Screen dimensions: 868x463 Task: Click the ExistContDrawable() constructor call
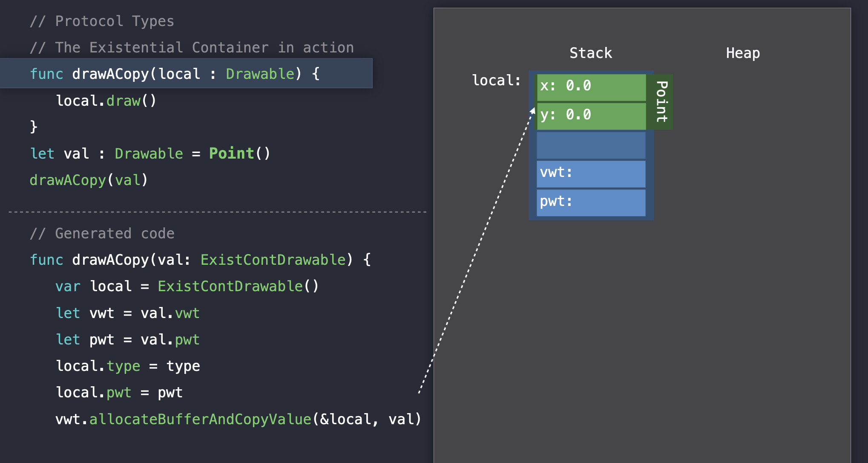pos(238,286)
